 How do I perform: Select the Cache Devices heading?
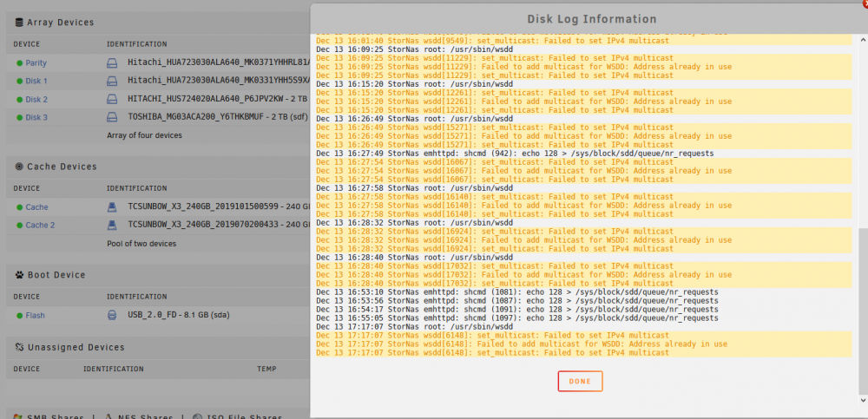(62, 167)
